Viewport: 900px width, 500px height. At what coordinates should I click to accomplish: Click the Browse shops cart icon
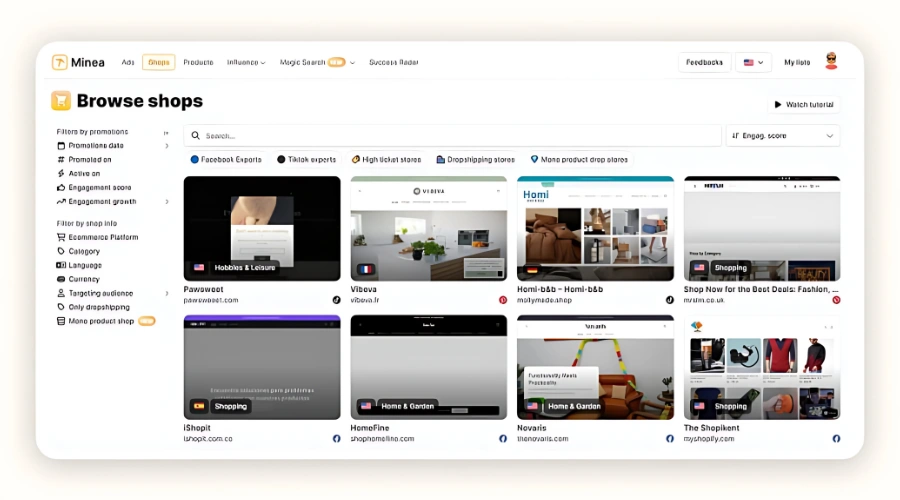[61, 100]
